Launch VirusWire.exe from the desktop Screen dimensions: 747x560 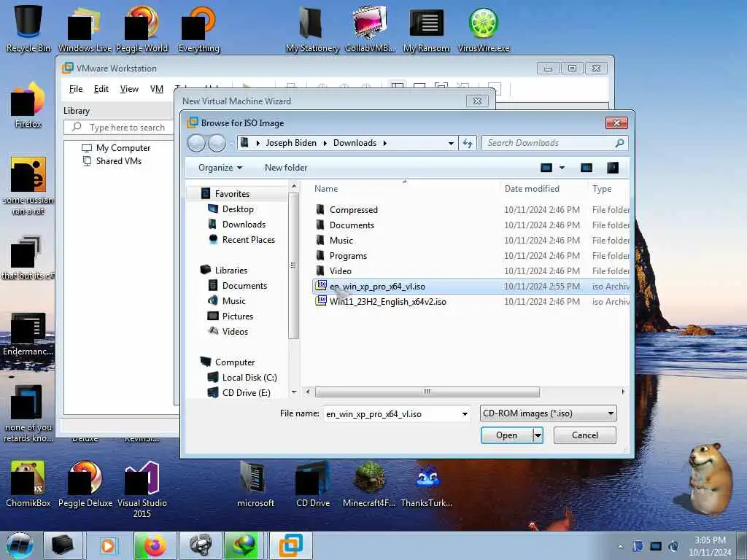[x=484, y=28]
